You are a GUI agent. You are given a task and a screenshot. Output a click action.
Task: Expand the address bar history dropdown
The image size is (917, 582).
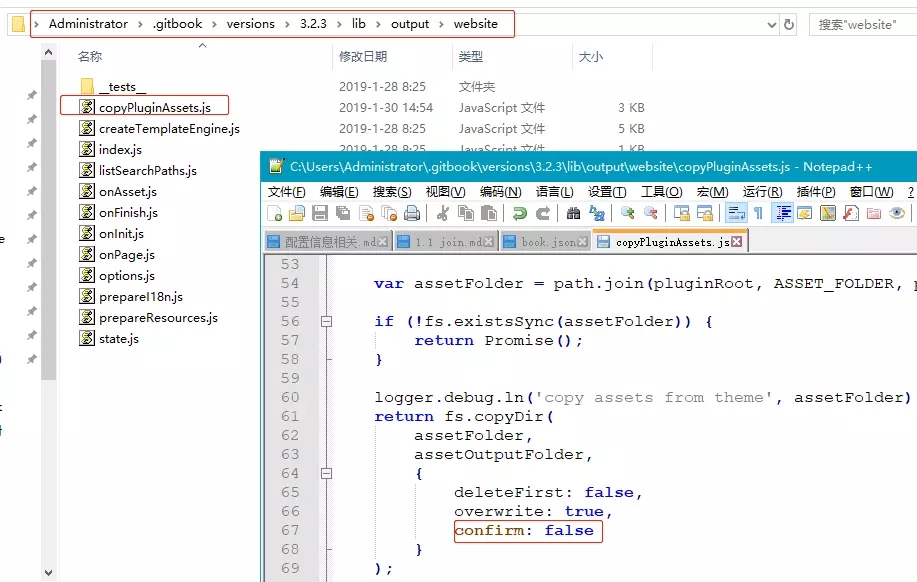pos(771,25)
